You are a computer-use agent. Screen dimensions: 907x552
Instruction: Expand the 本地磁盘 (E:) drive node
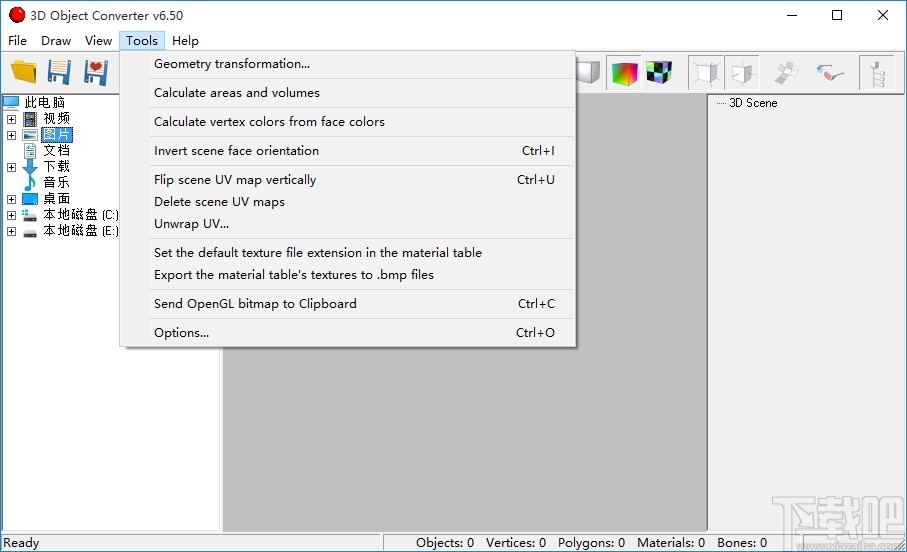(x=11, y=231)
